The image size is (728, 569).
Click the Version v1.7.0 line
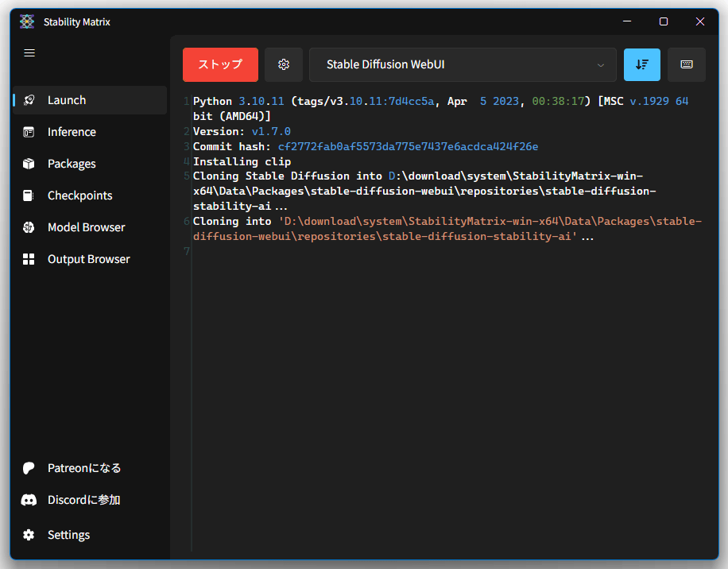pyautogui.click(x=242, y=131)
